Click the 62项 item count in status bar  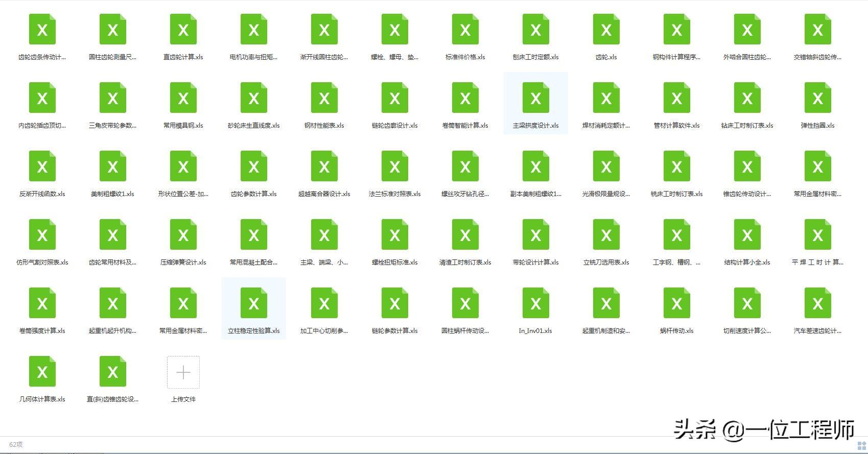(16, 445)
